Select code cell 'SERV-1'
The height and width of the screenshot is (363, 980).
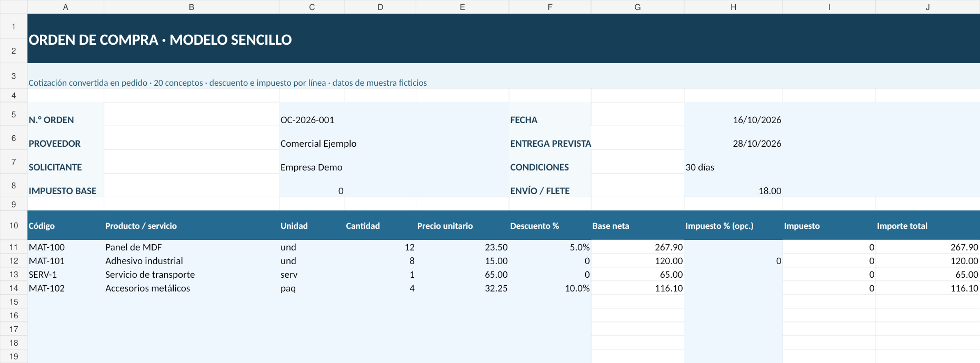pyautogui.click(x=66, y=275)
